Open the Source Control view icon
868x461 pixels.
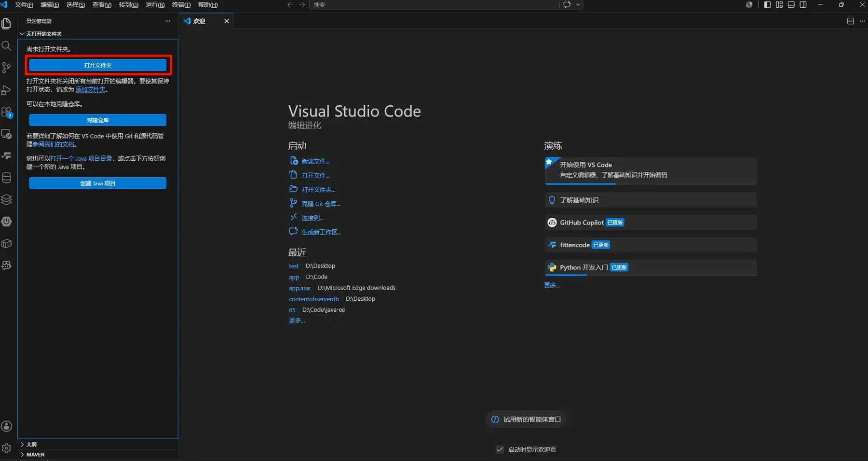[x=7, y=68]
